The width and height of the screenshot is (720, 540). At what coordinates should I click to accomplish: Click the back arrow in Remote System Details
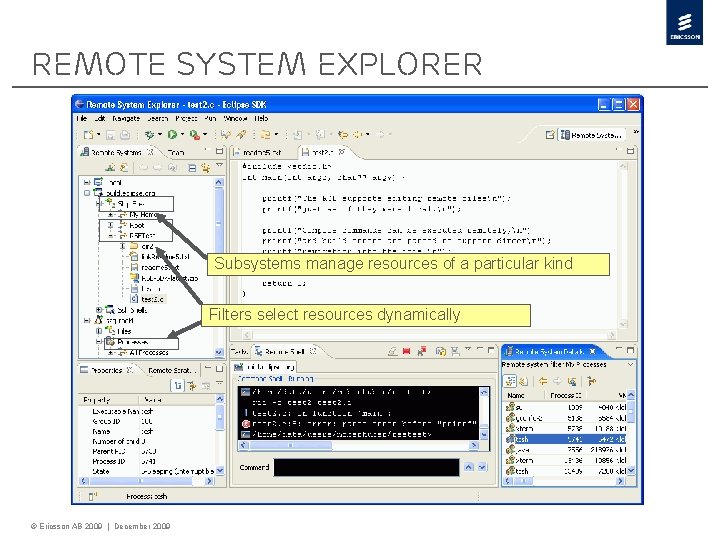point(543,381)
